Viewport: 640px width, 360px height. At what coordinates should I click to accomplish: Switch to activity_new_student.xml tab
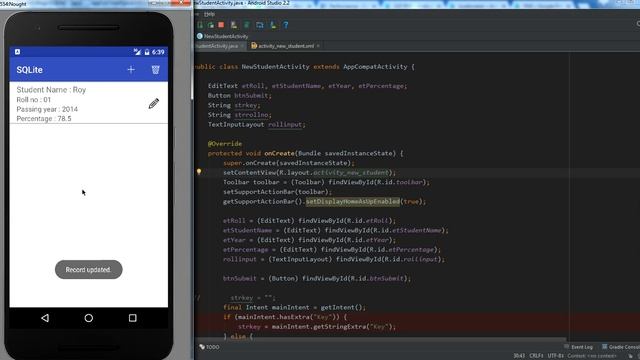coord(286,46)
